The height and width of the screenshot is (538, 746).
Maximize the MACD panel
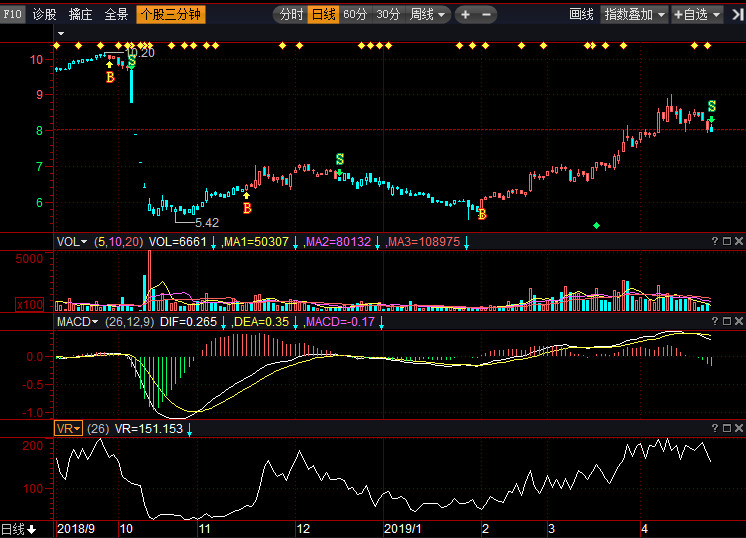coord(726,321)
